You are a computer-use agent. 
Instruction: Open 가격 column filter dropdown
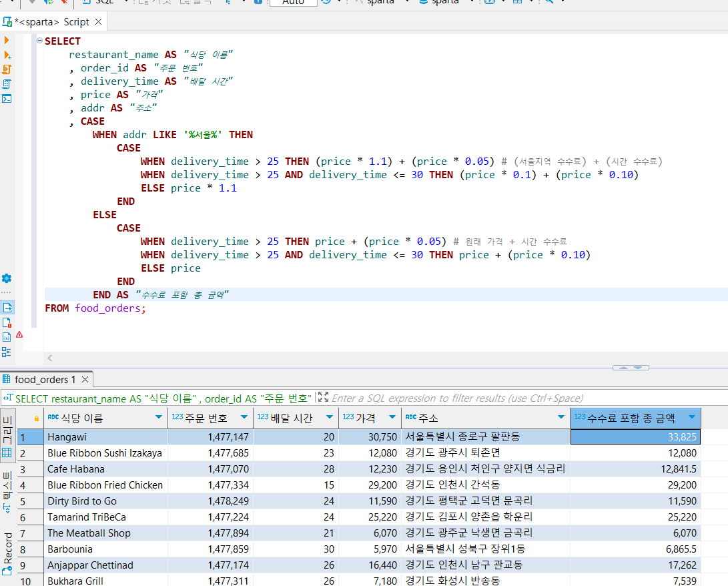392,417
